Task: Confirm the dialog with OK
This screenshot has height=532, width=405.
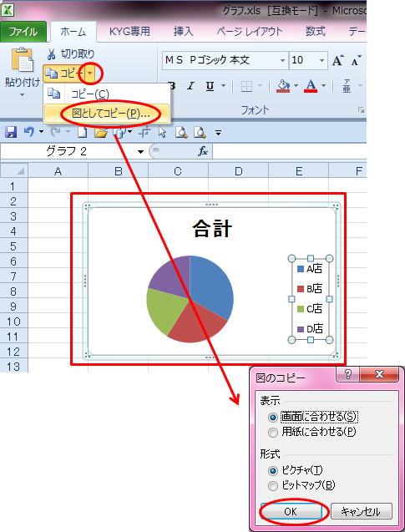Action: point(291,511)
